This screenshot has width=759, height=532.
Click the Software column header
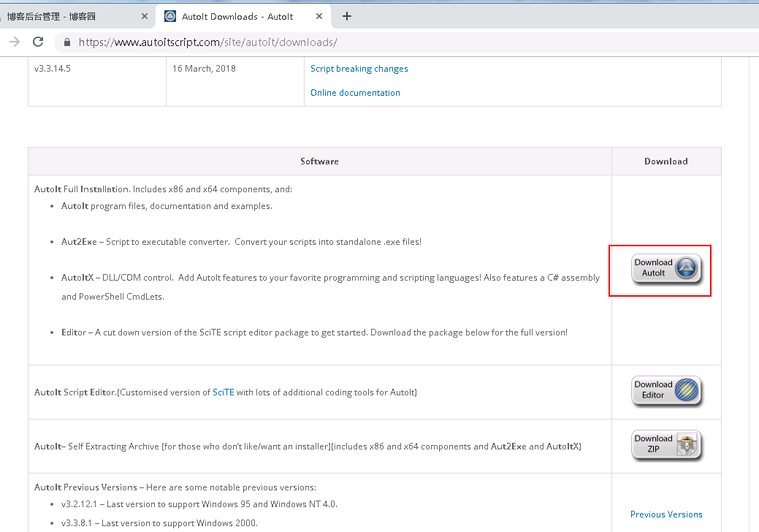click(x=319, y=161)
